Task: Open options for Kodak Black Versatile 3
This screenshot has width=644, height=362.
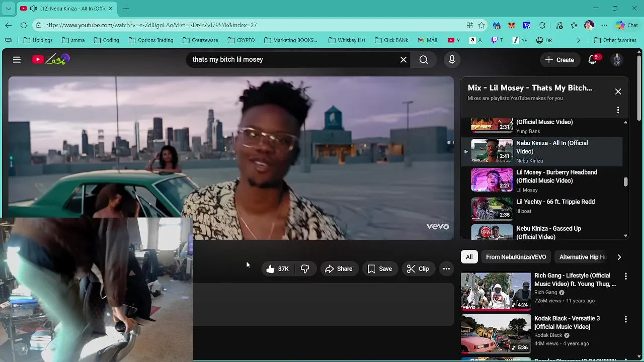Action: (x=626, y=319)
